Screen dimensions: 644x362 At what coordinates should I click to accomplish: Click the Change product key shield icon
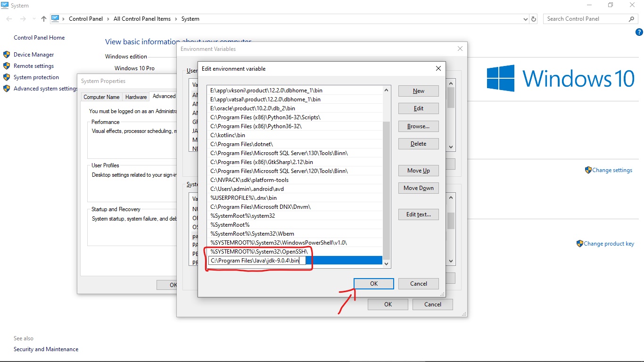tap(579, 244)
